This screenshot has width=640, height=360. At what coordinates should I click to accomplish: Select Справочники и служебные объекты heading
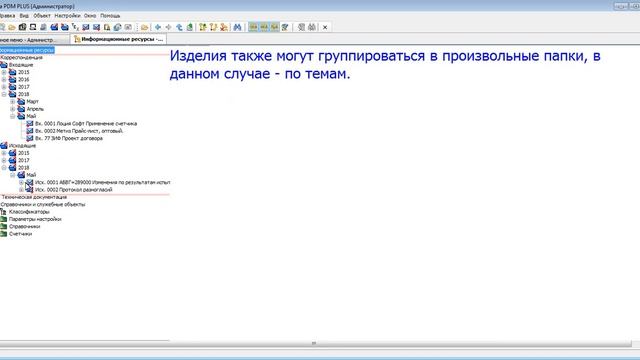[x=43, y=204]
